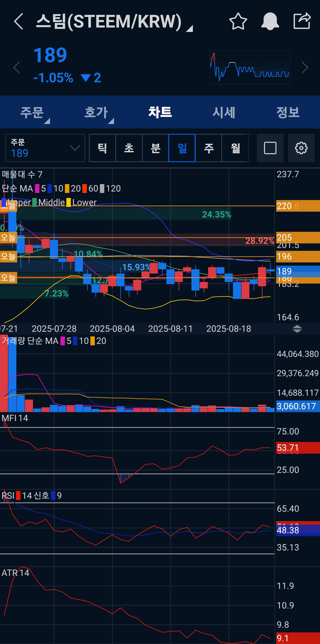Go to previous coin with left chevron
The image size is (320, 644).
point(17,67)
